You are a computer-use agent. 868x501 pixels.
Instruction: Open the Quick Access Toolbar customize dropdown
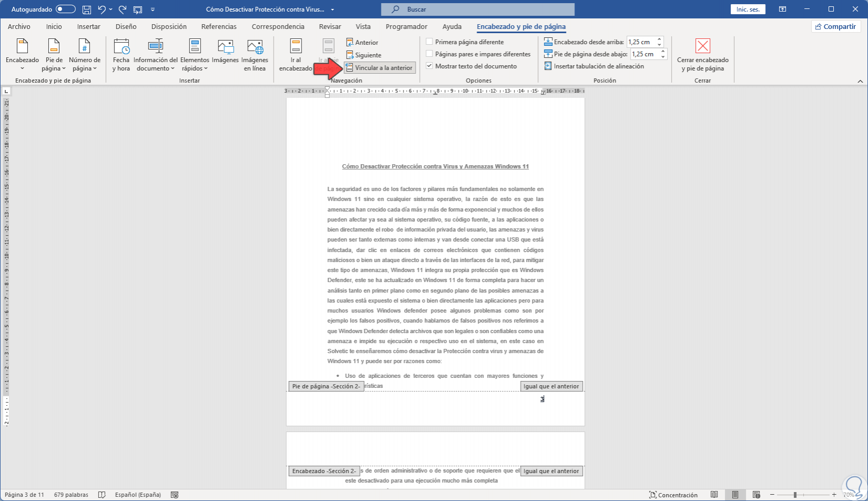[x=153, y=9]
